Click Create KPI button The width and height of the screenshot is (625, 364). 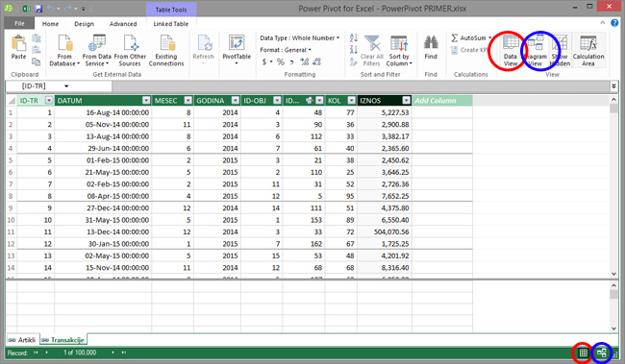[x=469, y=50]
